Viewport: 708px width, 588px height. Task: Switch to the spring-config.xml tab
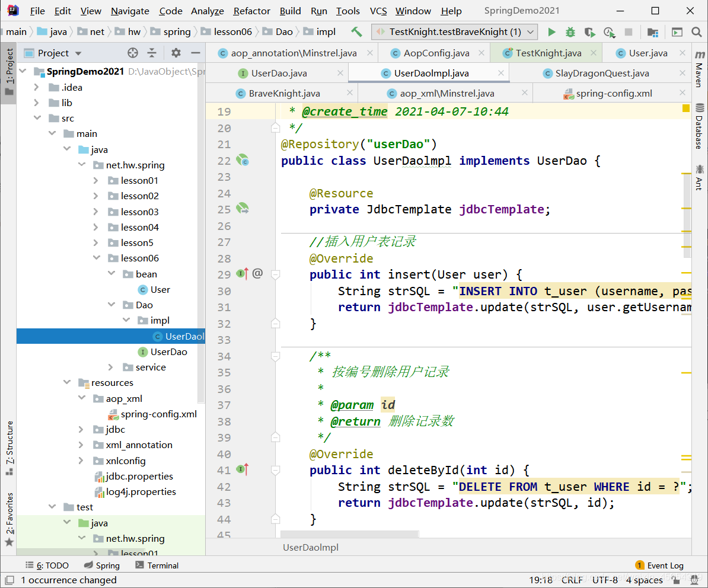[613, 94]
